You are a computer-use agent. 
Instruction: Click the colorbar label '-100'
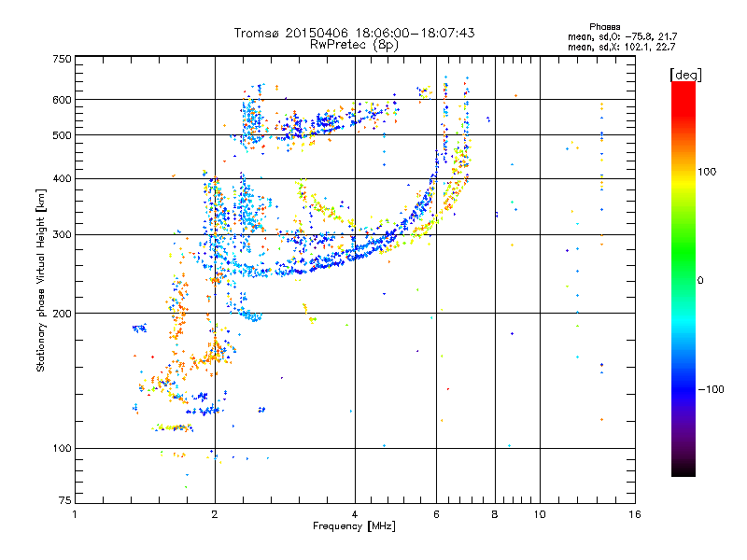point(711,389)
